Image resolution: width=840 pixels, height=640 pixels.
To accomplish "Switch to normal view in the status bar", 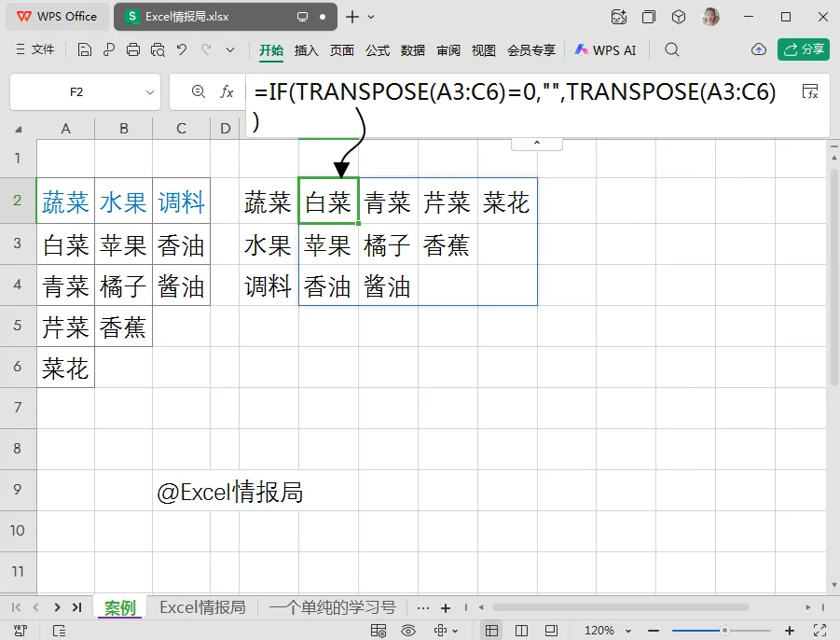I will pyautogui.click(x=491, y=631).
